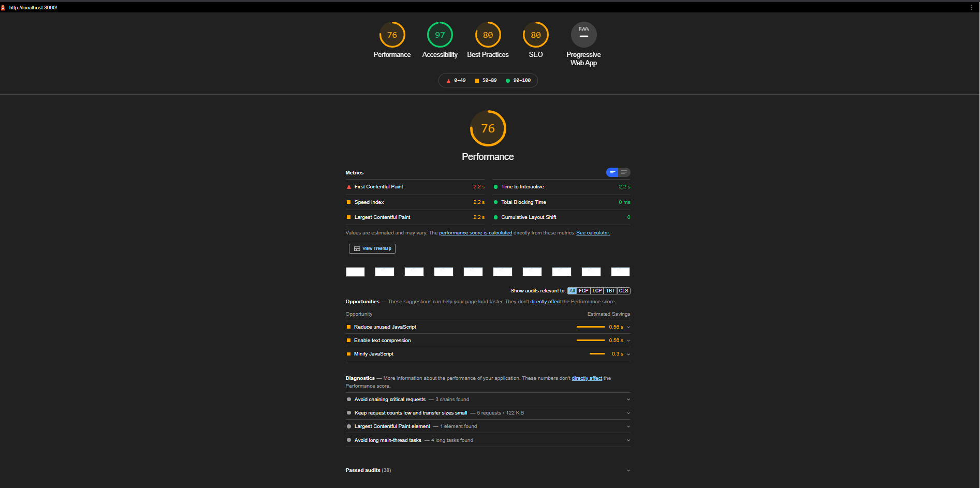Click the Speed Index metric row
This screenshot has width=980, height=488.
click(415, 202)
